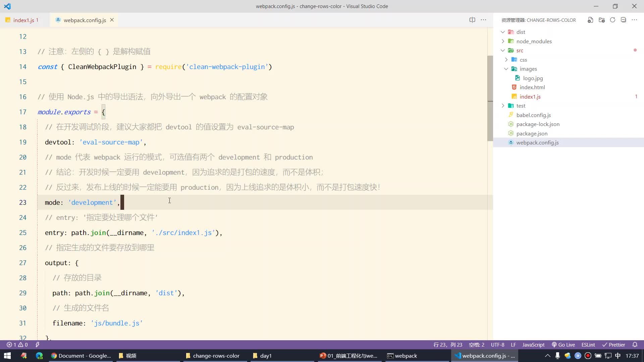
Task: Click the split editor right icon
Action: coord(472,20)
